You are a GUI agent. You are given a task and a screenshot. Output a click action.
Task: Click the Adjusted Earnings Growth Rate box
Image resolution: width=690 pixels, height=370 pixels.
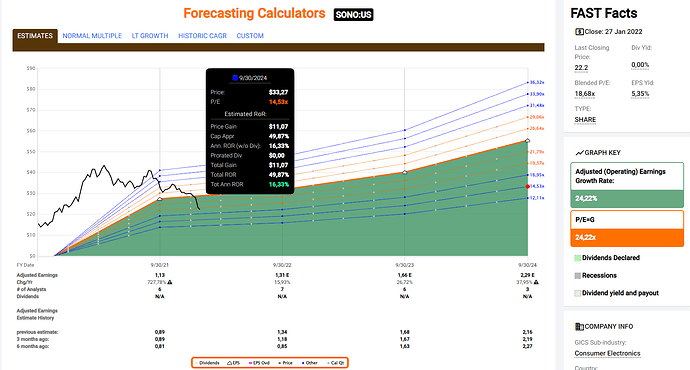click(x=627, y=185)
